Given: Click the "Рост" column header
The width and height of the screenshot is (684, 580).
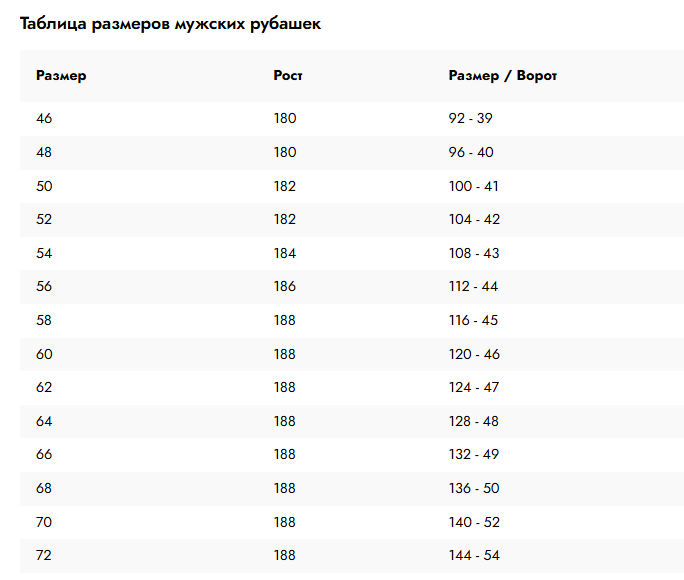Looking at the screenshot, I should coord(288,76).
